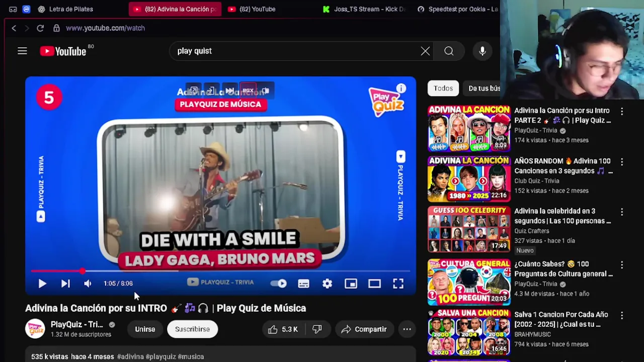Seek on the red progress bar

[220, 271]
